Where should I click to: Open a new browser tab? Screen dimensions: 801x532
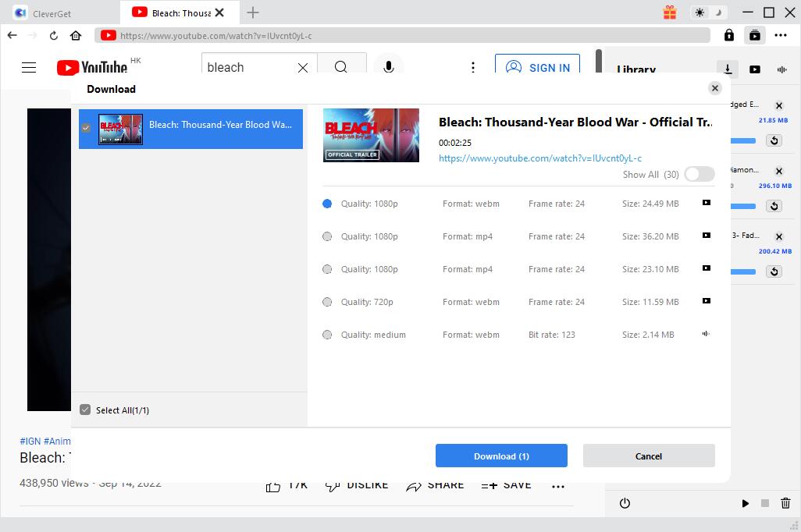[x=253, y=12]
